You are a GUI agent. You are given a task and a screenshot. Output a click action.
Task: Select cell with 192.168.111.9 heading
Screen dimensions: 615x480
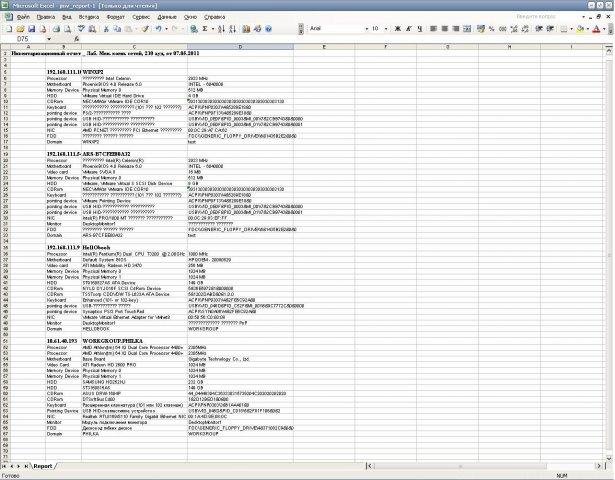[63, 248]
